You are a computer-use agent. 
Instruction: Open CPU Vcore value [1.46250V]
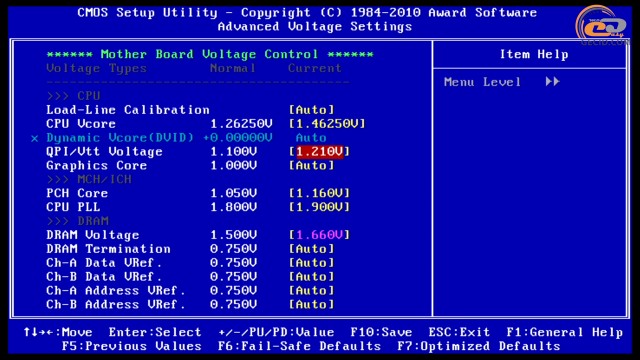327,124
